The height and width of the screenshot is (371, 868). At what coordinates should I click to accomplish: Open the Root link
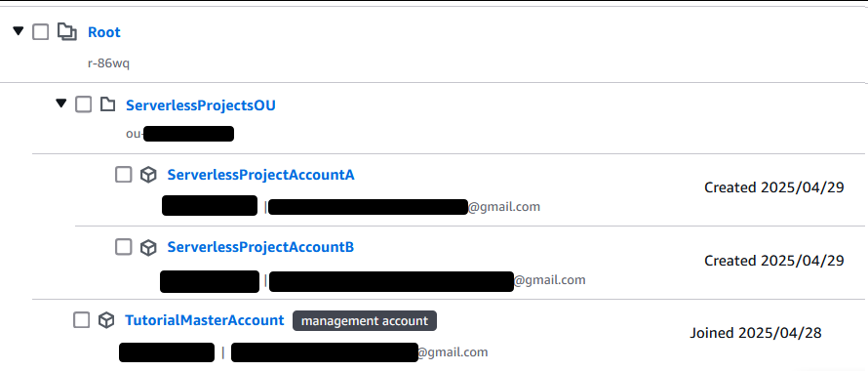pyautogui.click(x=104, y=32)
